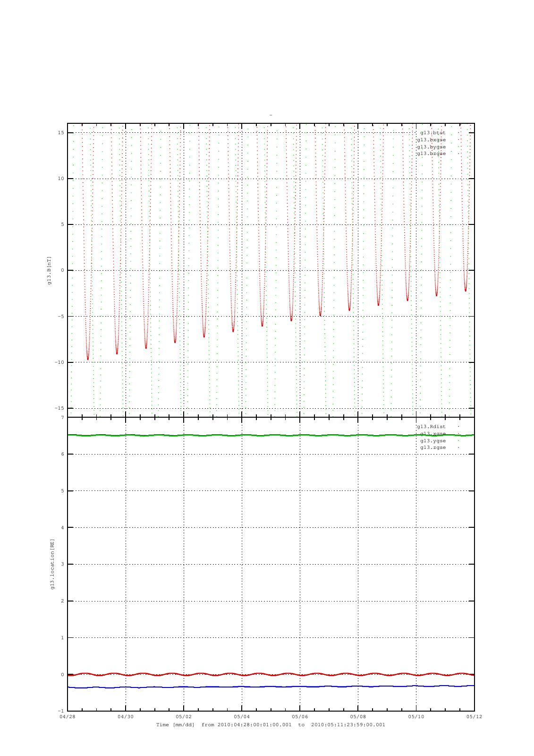Click the g13.B[nT] vertical axis title
The height and width of the screenshot is (756, 534).
coord(49,270)
